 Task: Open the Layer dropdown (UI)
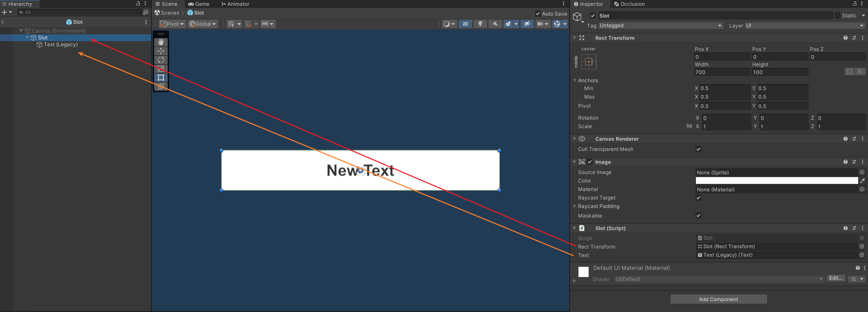[x=805, y=25]
